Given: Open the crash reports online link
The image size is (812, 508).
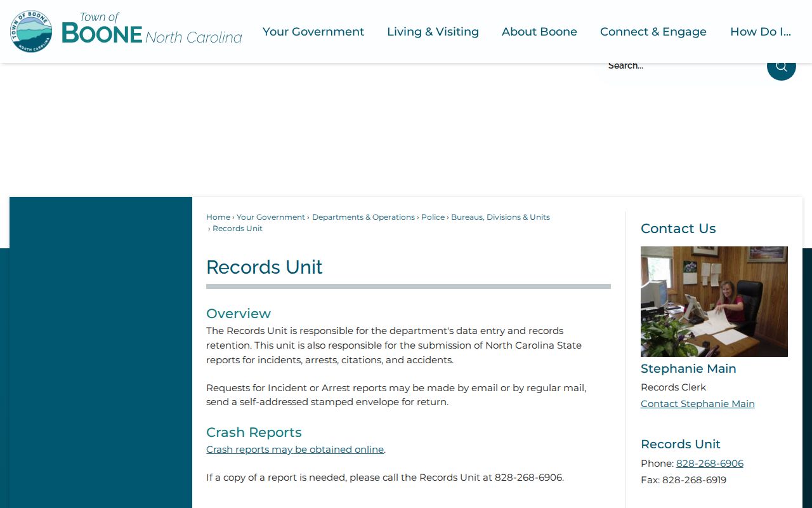Looking at the screenshot, I should pyautogui.click(x=295, y=450).
